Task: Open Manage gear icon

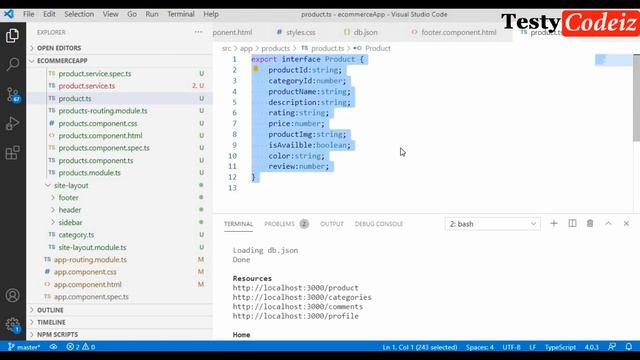Action: coord(12,325)
